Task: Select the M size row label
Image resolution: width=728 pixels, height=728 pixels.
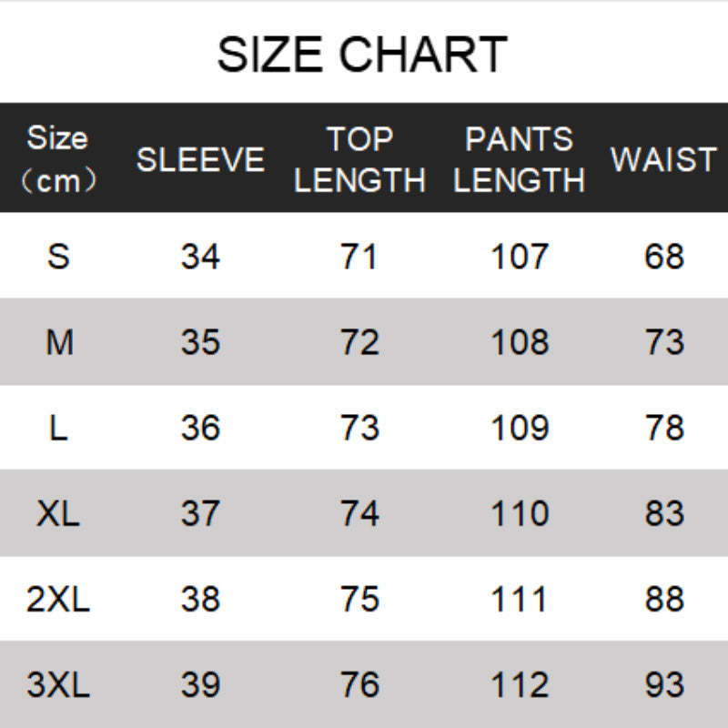Action: pos(58,342)
